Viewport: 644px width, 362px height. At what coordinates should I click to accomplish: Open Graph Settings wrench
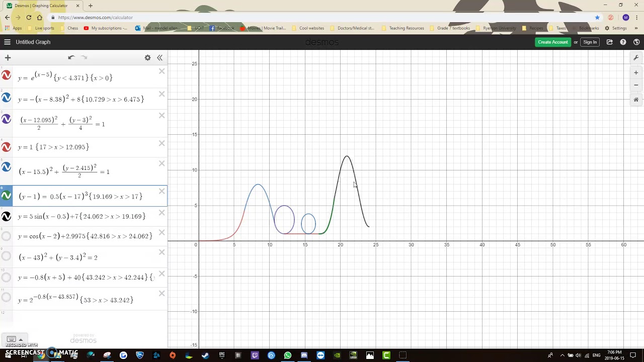(x=636, y=58)
